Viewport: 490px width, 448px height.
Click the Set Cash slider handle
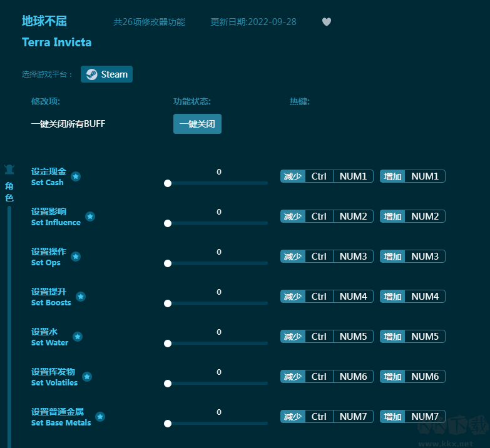point(168,183)
